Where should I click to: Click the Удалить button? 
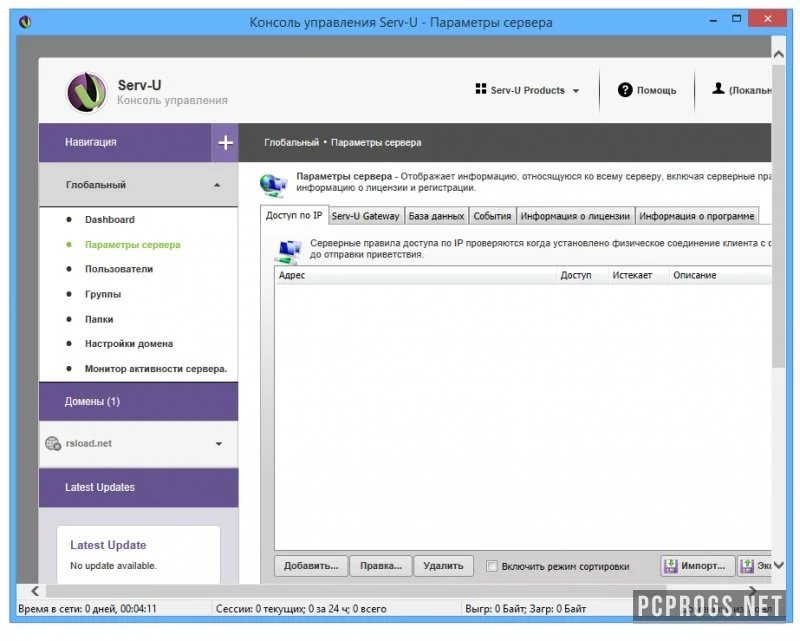(x=443, y=566)
